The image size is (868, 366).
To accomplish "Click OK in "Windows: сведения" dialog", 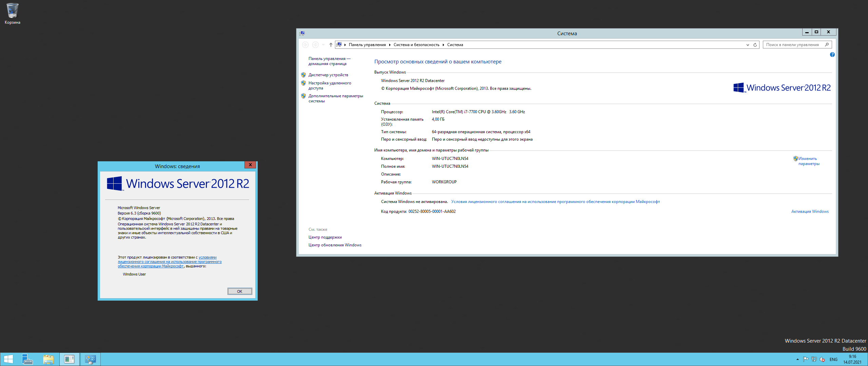I will pos(240,291).
